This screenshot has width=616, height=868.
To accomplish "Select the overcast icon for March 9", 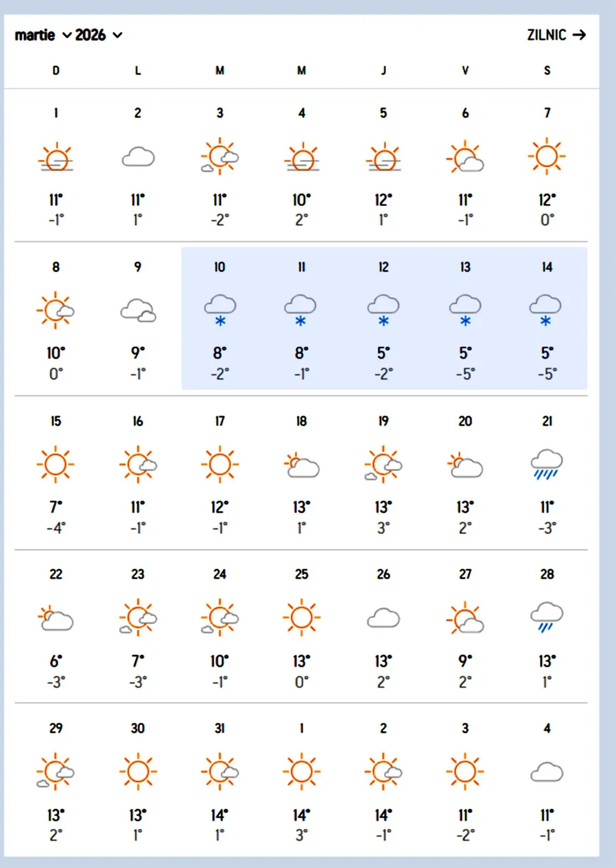I will pos(138,311).
